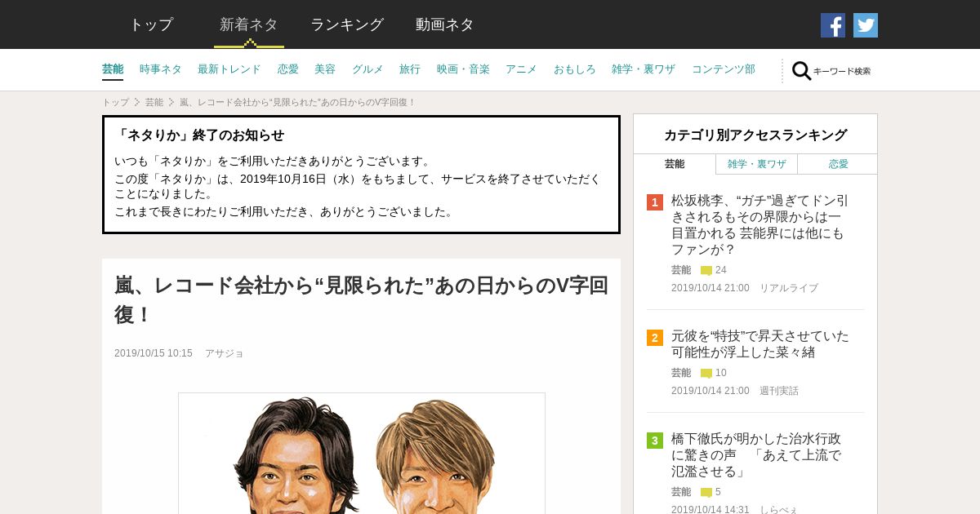Open 最新トレンド category
The width and height of the screenshot is (980, 514).
pyautogui.click(x=229, y=69)
